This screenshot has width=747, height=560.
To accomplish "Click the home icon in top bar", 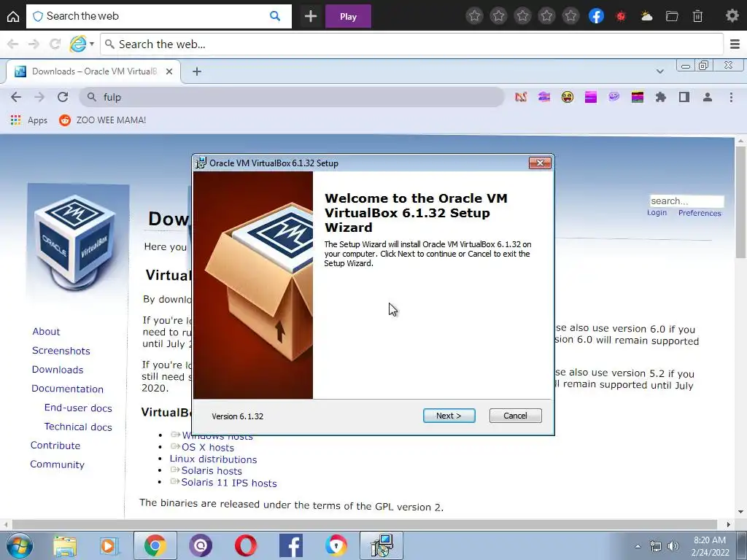I will point(13,16).
